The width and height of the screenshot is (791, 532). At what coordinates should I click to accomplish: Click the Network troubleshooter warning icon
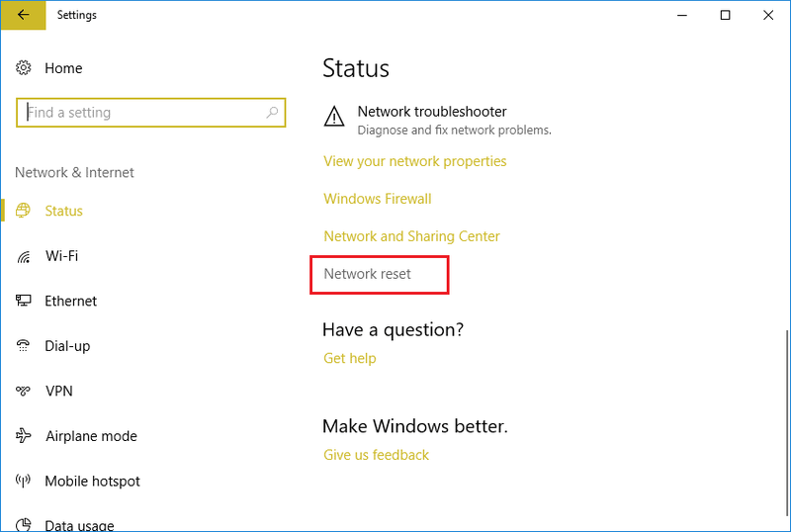click(335, 118)
